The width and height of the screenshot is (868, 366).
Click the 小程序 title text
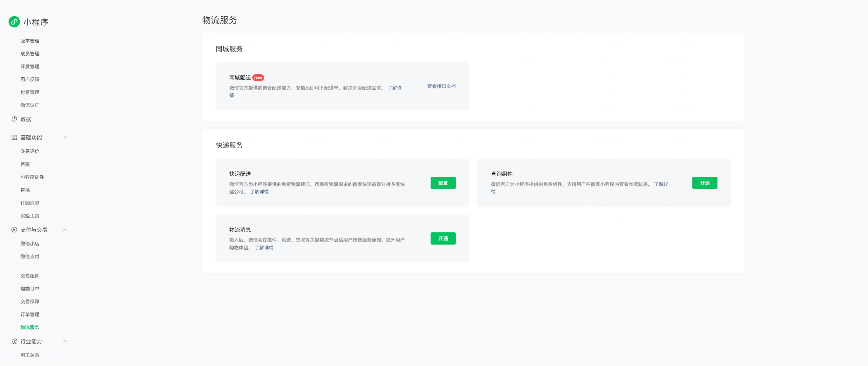click(x=36, y=22)
